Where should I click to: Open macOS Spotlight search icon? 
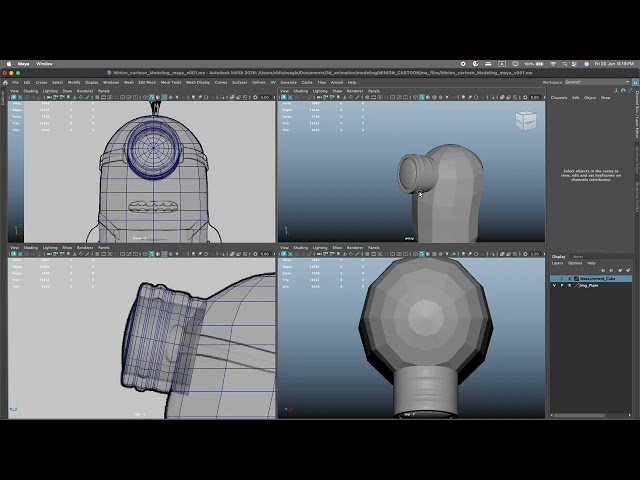click(565, 64)
